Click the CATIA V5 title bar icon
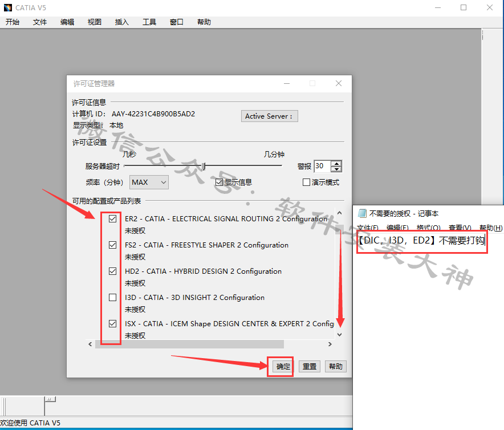The width and height of the screenshot is (504, 430). 8,7
